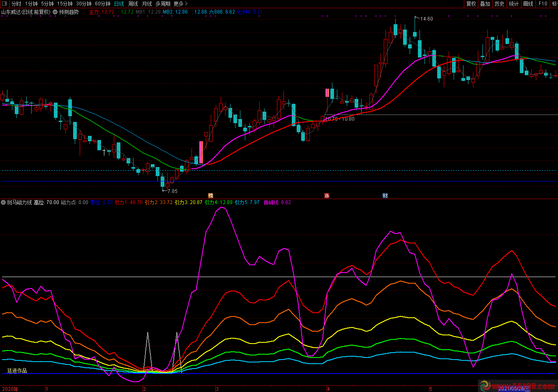
Task: Click the 7.85 low price marker
Action: coord(171,191)
